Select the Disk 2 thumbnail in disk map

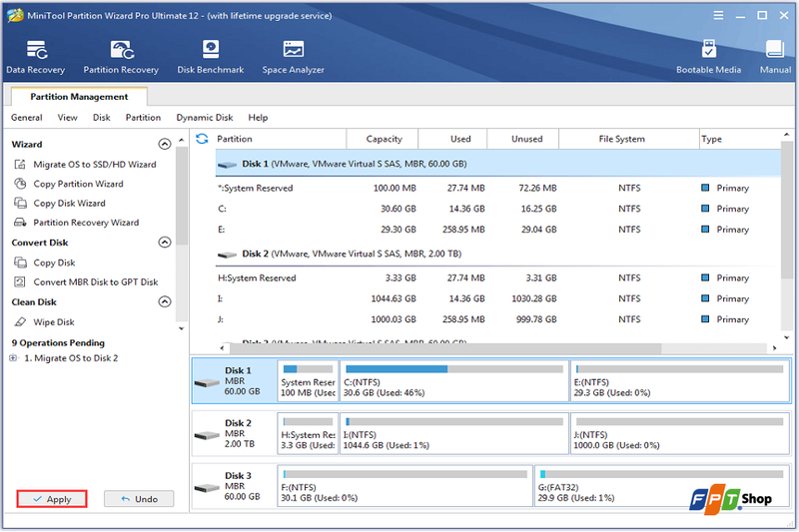(x=235, y=433)
